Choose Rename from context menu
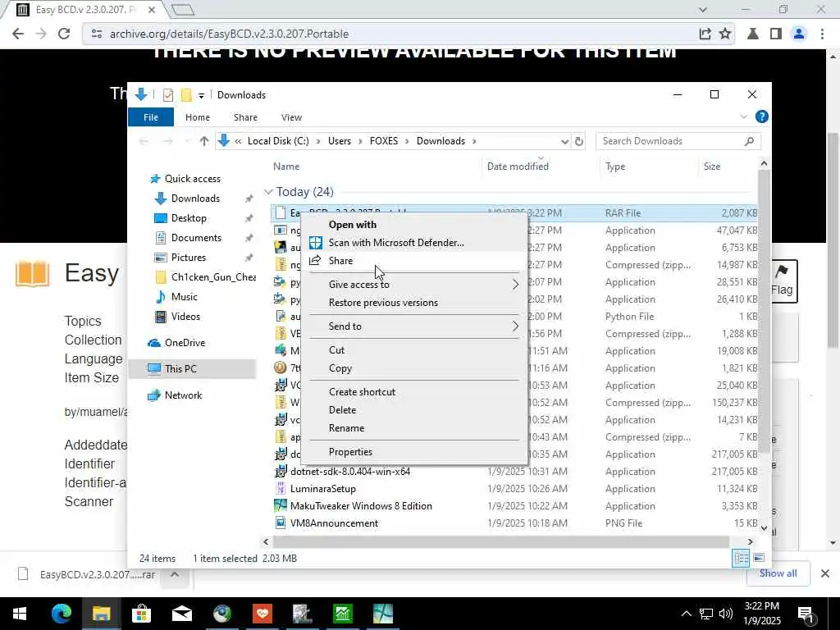 pos(346,428)
